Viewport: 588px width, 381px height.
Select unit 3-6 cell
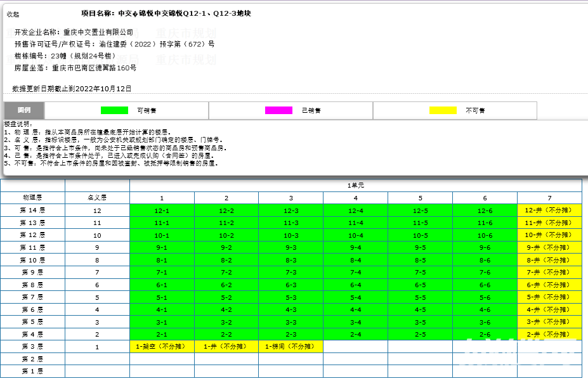coord(485,322)
